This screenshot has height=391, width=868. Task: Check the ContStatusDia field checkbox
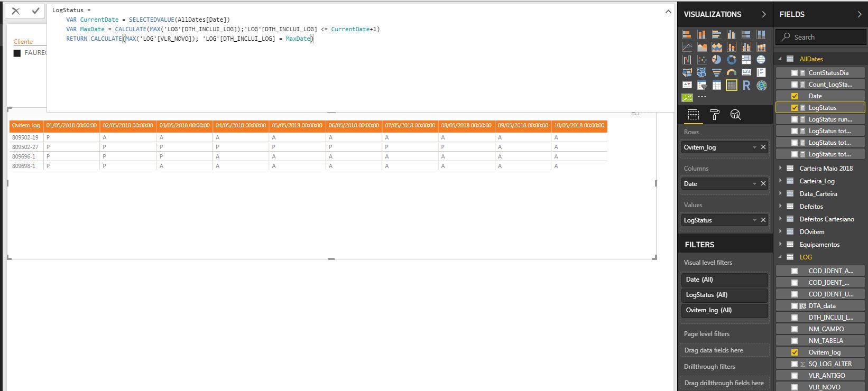click(x=795, y=73)
